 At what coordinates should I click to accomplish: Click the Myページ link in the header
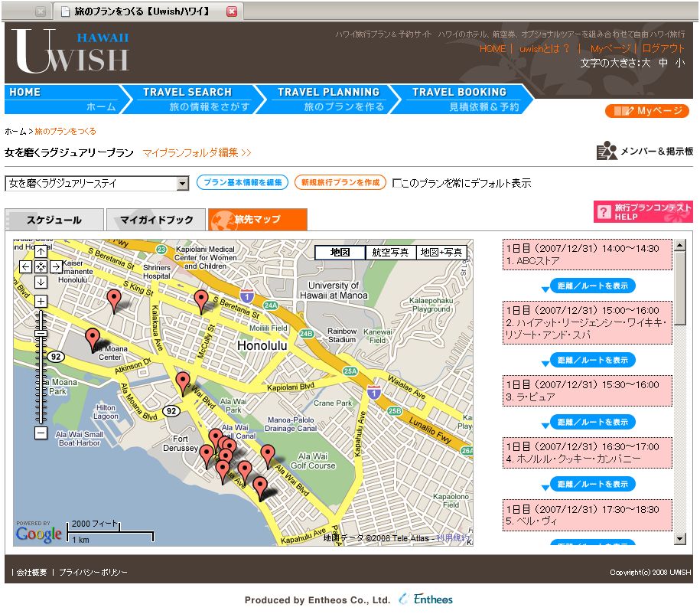[610, 49]
